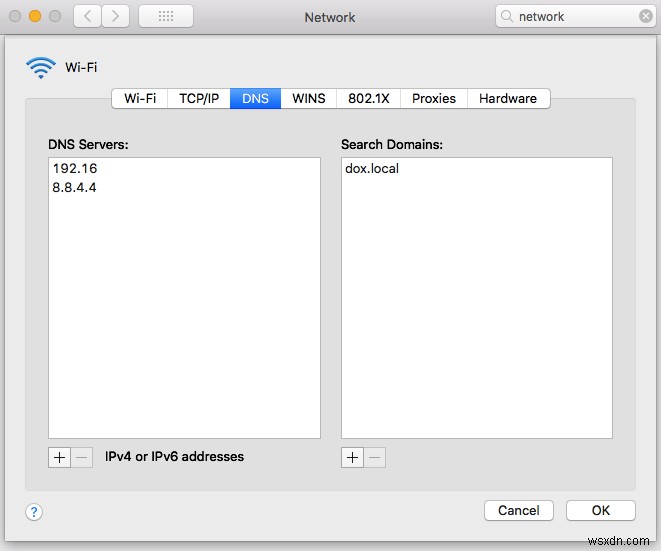
Task: Open the 802.1X tab
Action: click(x=368, y=98)
